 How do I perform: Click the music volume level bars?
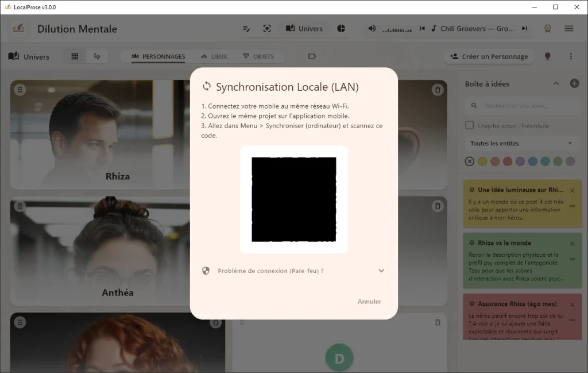(397, 29)
